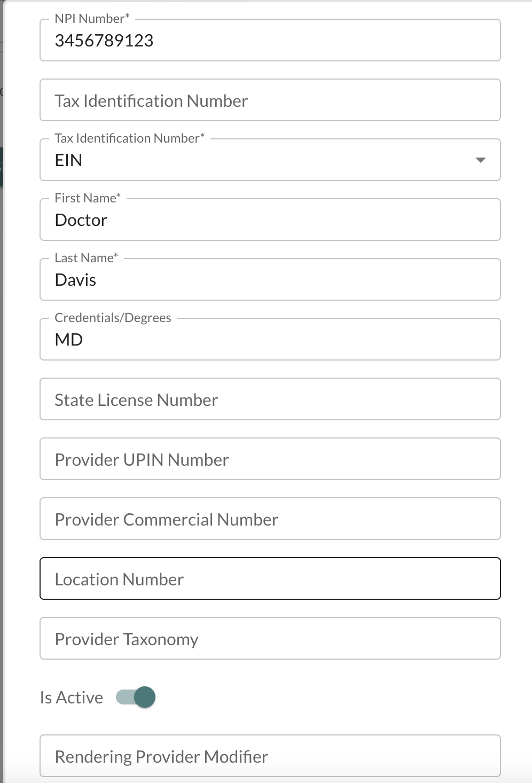Click into the Provider UPIN Number field

pyautogui.click(x=270, y=459)
